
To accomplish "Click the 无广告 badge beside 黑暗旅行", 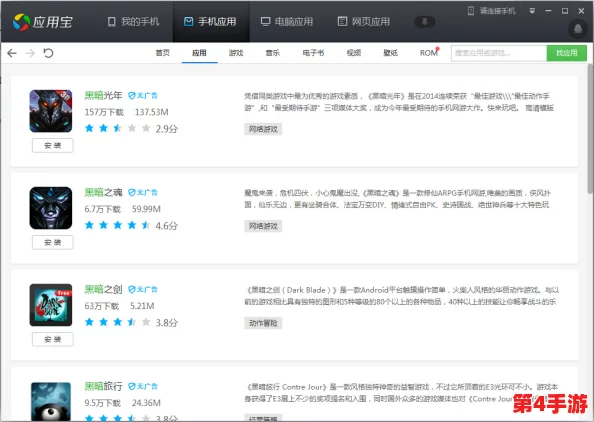I will coord(143,386).
